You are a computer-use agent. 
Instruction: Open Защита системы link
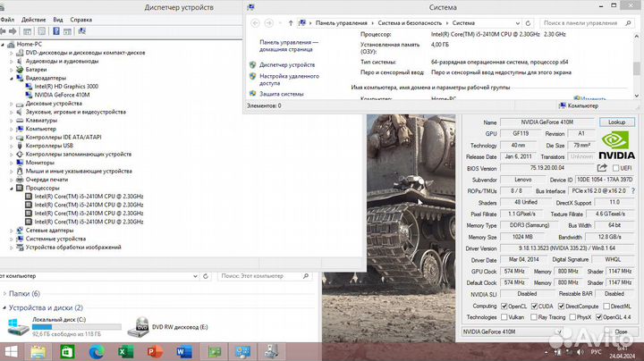point(282,94)
